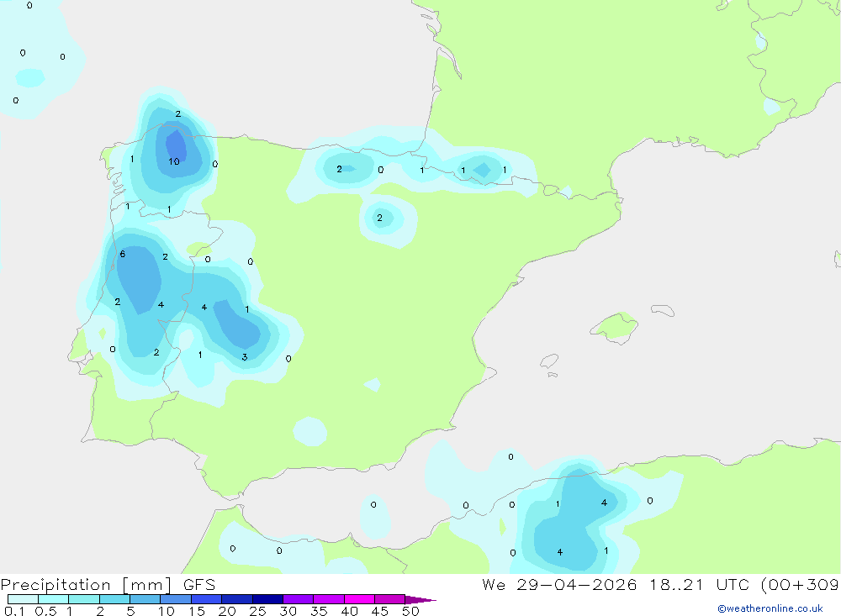
Task: Click the '25' legend scale label
Action: click(x=257, y=611)
